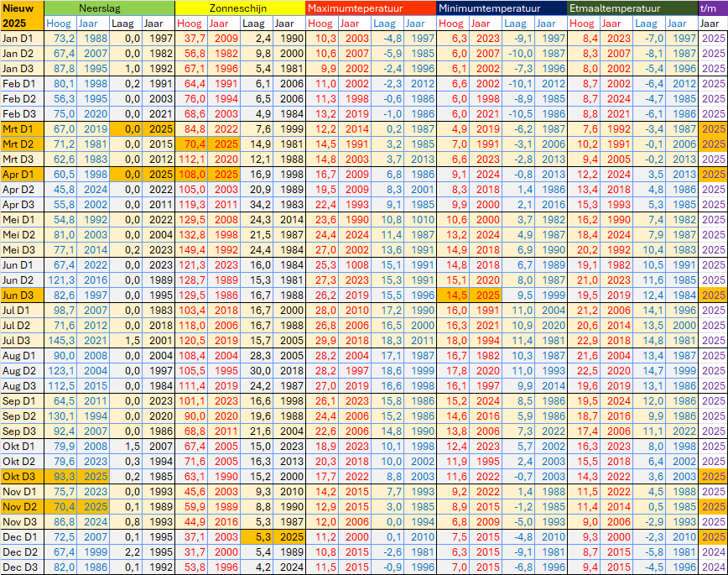Image resolution: width=728 pixels, height=575 pixels.
Task: Click the 132,8 sunshine value in Mei D2
Action: pyautogui.click(x=191, y=235)
